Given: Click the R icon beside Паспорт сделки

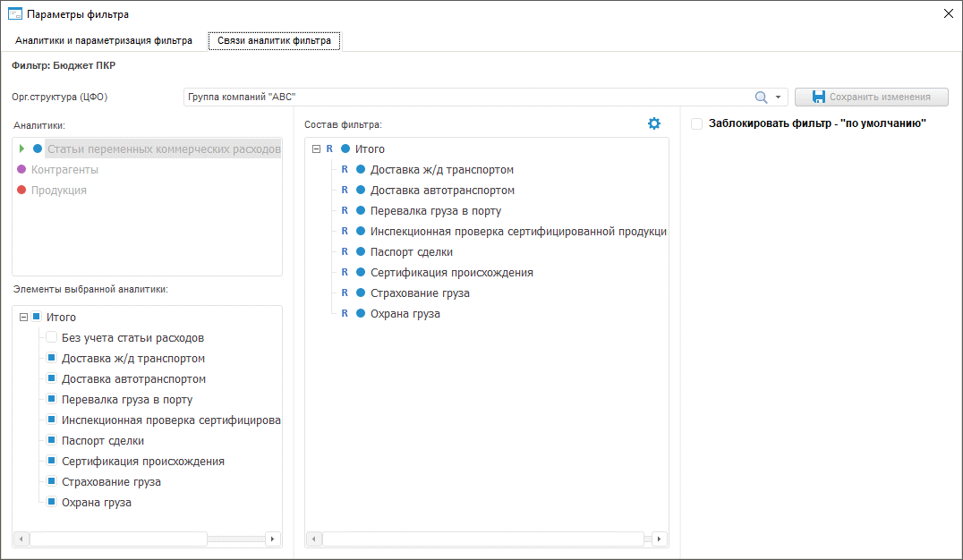Looking at the screenshot, I should point(345,252).
